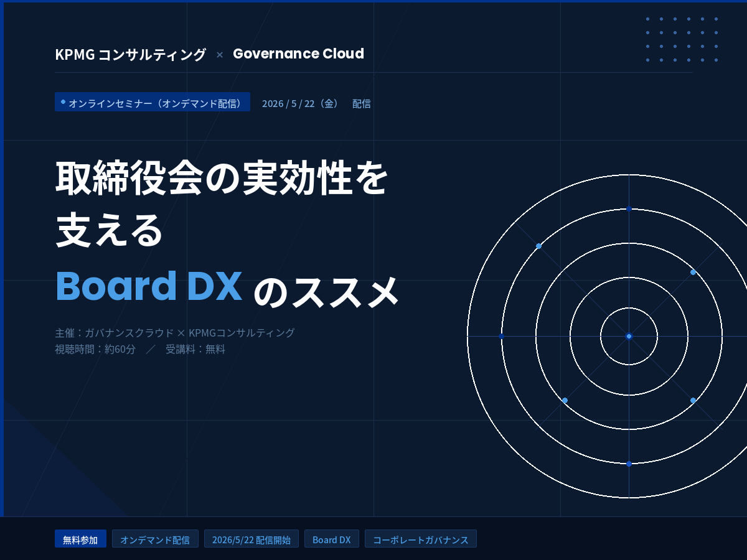This screenshot has height=560, width=747.
Task: Click the オンラインセミナー（オンデマンド配信） badge
Action: pyautogui.click(x=153, y=102)
